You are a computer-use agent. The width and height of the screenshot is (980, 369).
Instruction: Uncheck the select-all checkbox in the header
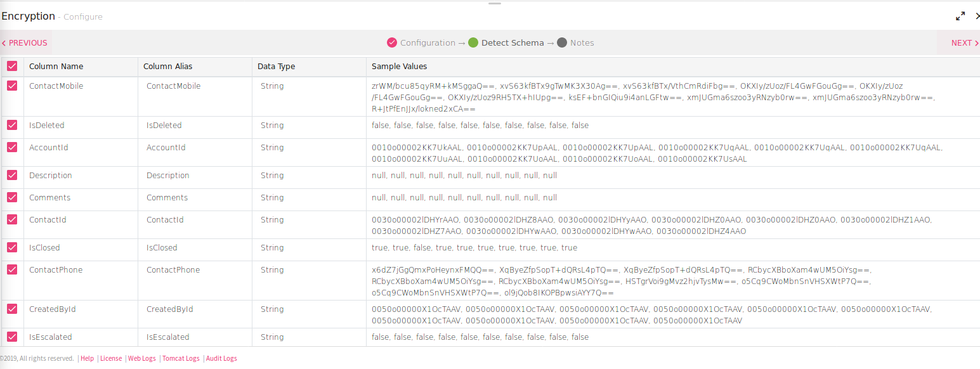11,66
